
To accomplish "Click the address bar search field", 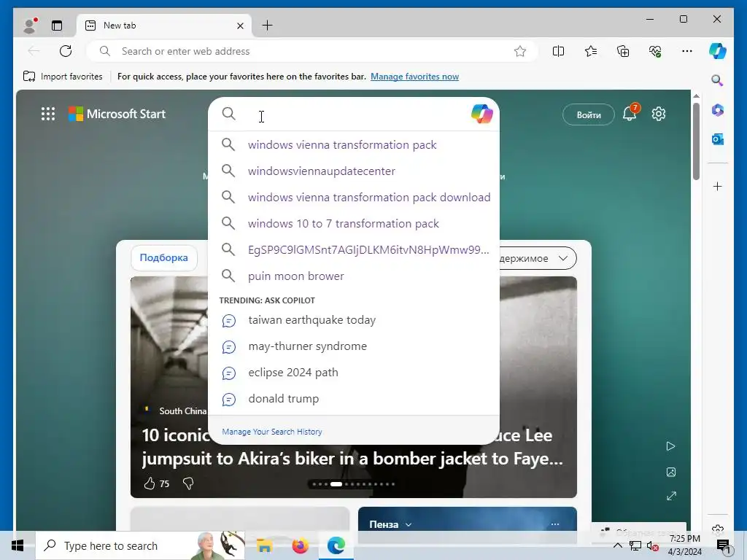I will coord(312,51).
